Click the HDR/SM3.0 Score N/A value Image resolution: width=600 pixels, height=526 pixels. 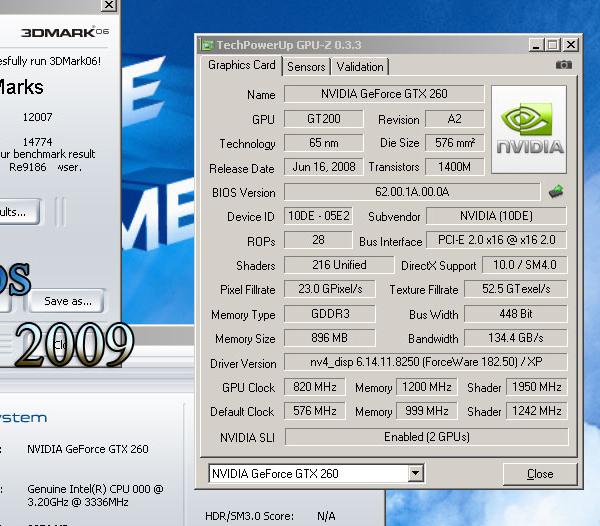coord(326,516)
